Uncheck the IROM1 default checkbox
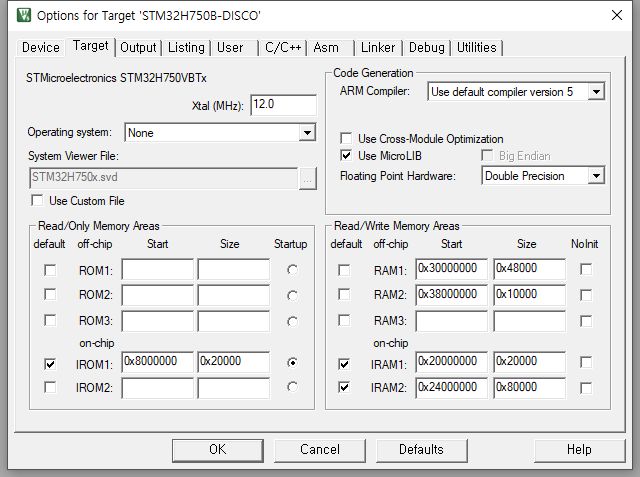 click(x=50, y=364)
